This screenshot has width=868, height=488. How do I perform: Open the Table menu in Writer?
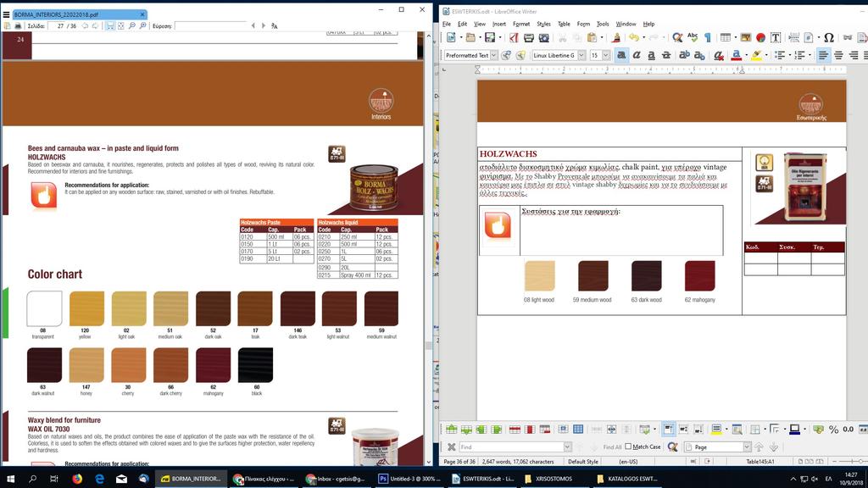[564, 24]
